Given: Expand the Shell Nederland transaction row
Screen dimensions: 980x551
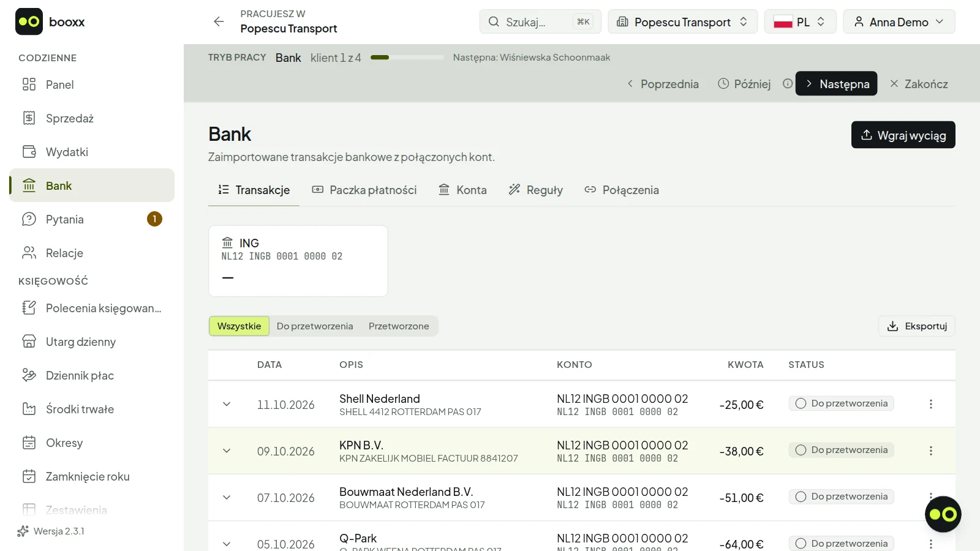Looking at the screenshot, I should [x=227, y=404].
